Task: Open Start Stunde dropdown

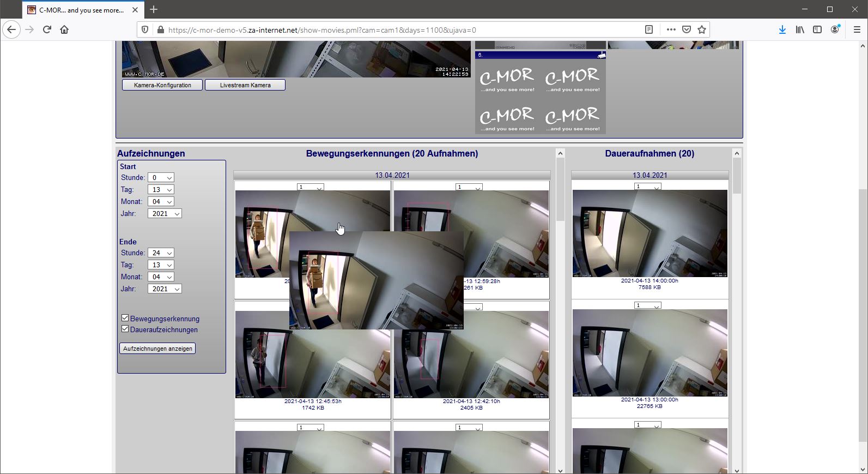Action: coord(161,178)
